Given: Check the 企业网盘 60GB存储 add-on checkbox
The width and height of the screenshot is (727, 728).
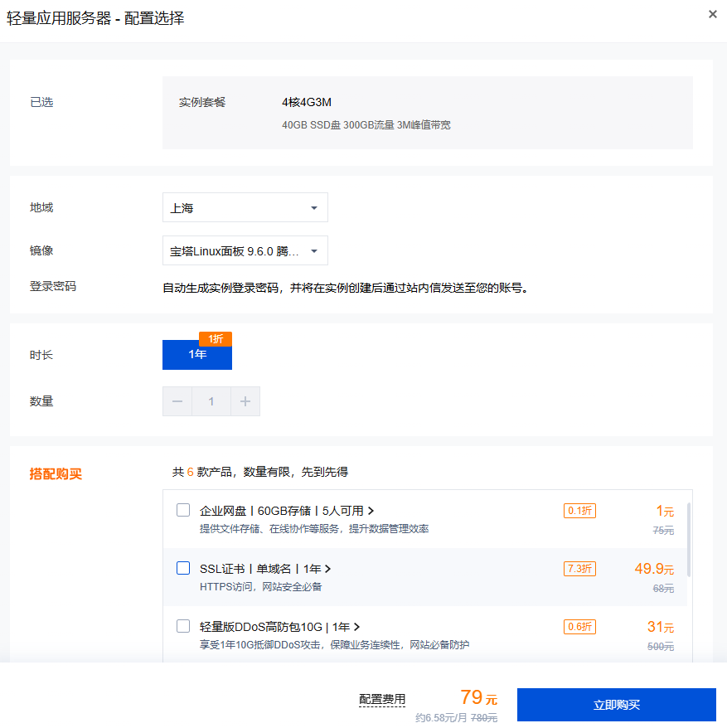Looking at the screenshot, I should coord(183,510).
